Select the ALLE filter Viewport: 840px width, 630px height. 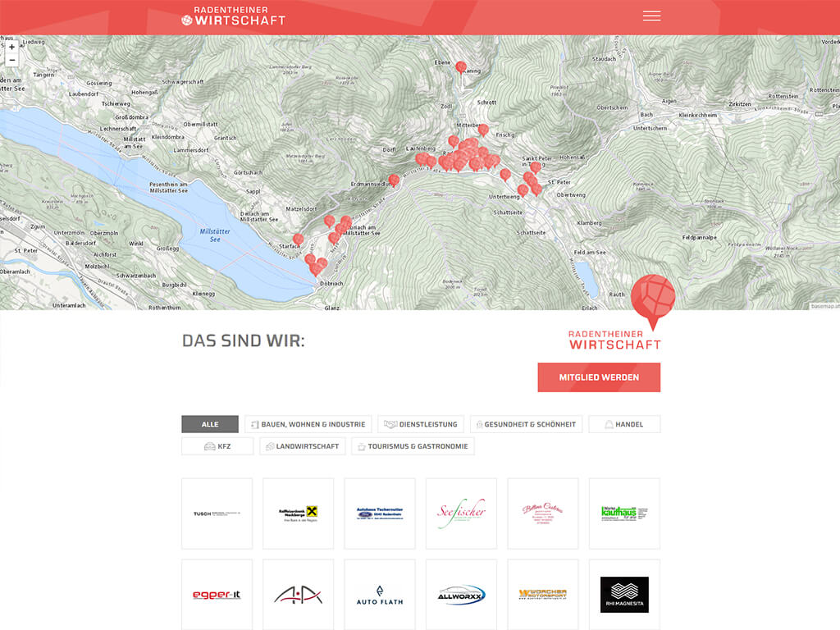(210, 424)
